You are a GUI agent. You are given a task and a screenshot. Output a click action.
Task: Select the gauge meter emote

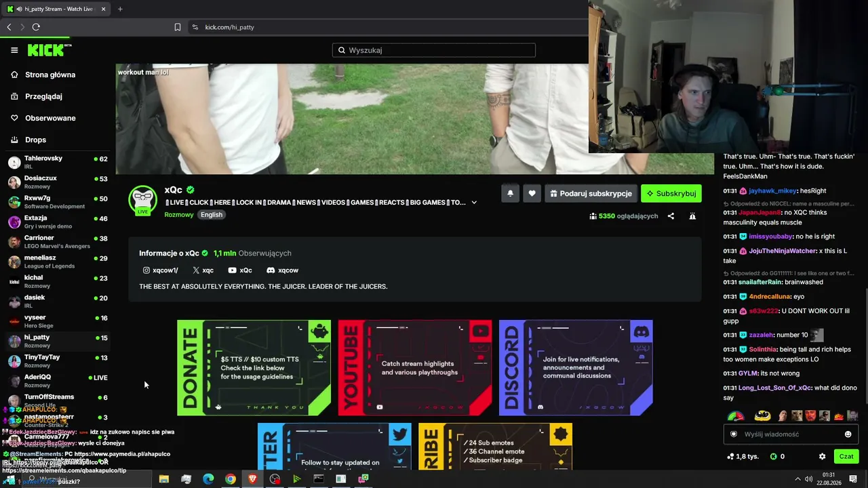(735, 415)
